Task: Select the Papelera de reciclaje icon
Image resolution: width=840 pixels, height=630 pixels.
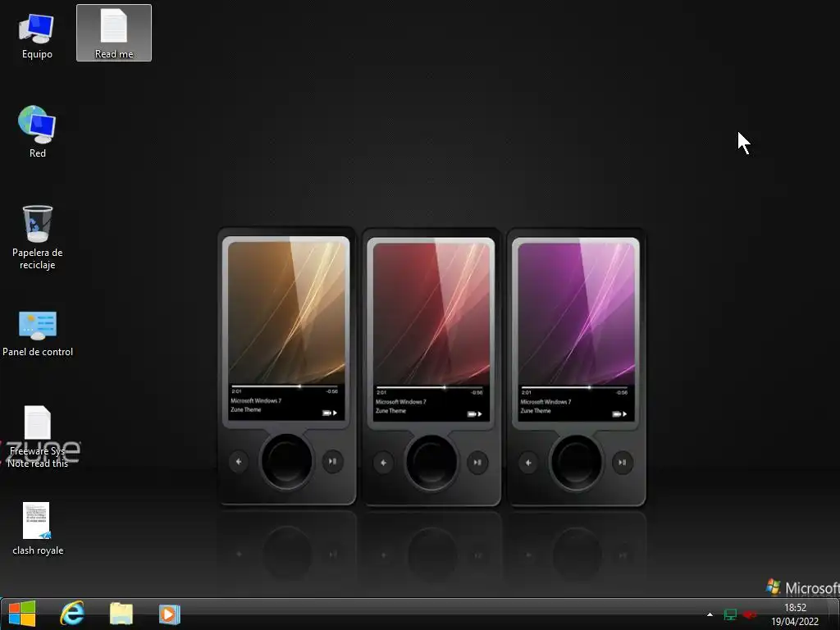Action: [37, 237]
